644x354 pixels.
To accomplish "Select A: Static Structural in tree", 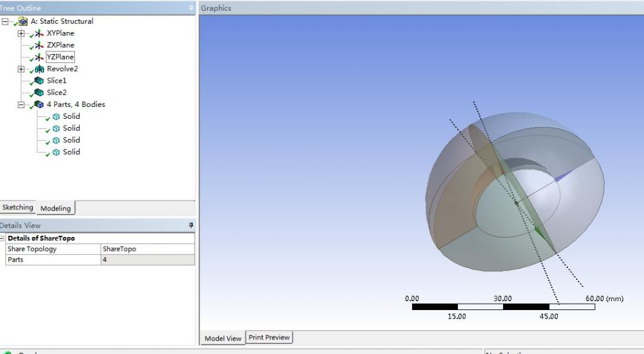I will click(x=62, y=21).
